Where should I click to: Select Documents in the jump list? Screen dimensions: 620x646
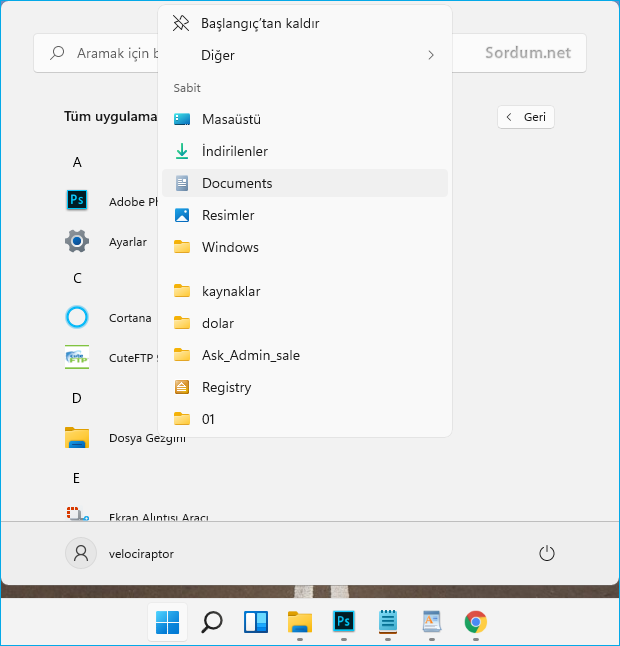click(x=305, y=183)
